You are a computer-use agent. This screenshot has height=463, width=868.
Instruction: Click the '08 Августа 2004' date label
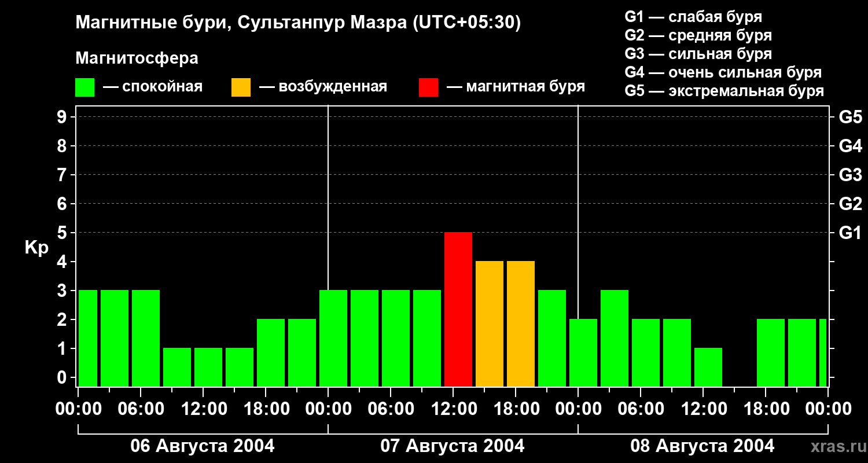coord(703,446)
